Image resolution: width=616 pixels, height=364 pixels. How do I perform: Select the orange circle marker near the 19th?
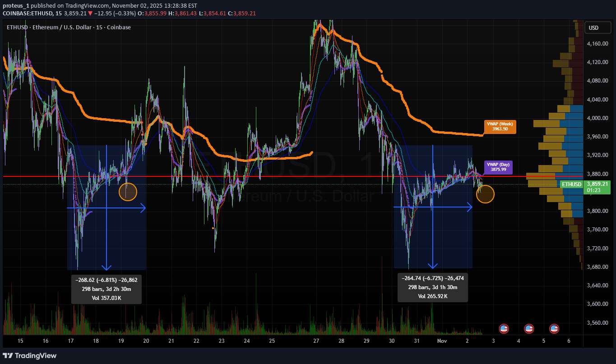click(128, 192)
